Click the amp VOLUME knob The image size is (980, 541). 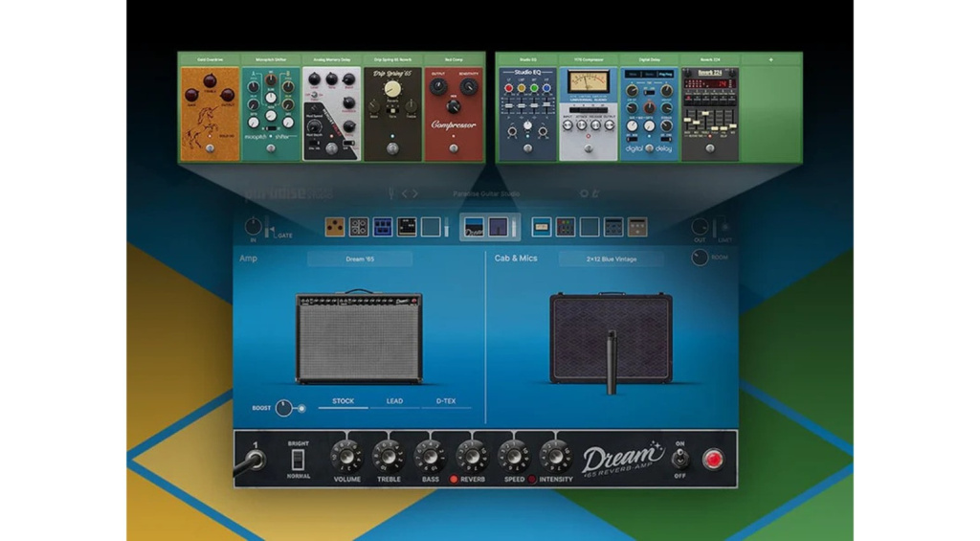coord(346,457)
